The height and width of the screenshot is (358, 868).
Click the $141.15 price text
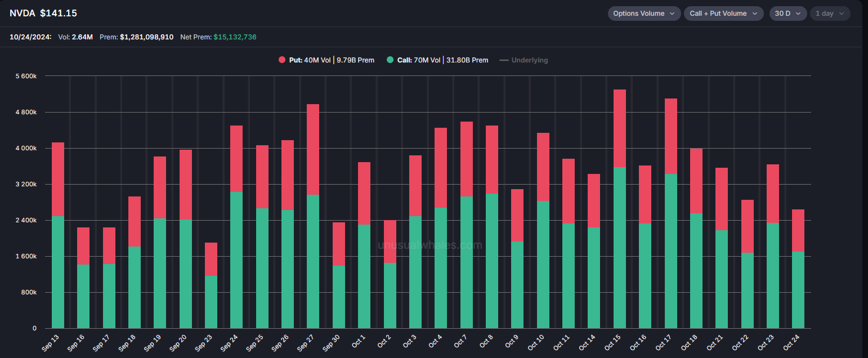[59, 13]
